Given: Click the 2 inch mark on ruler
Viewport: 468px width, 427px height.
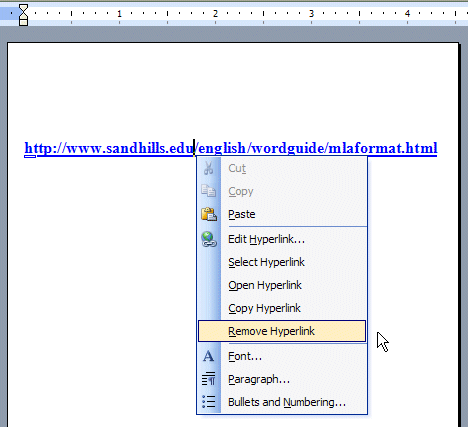Looking at the screenshot, I should point(215,14).
